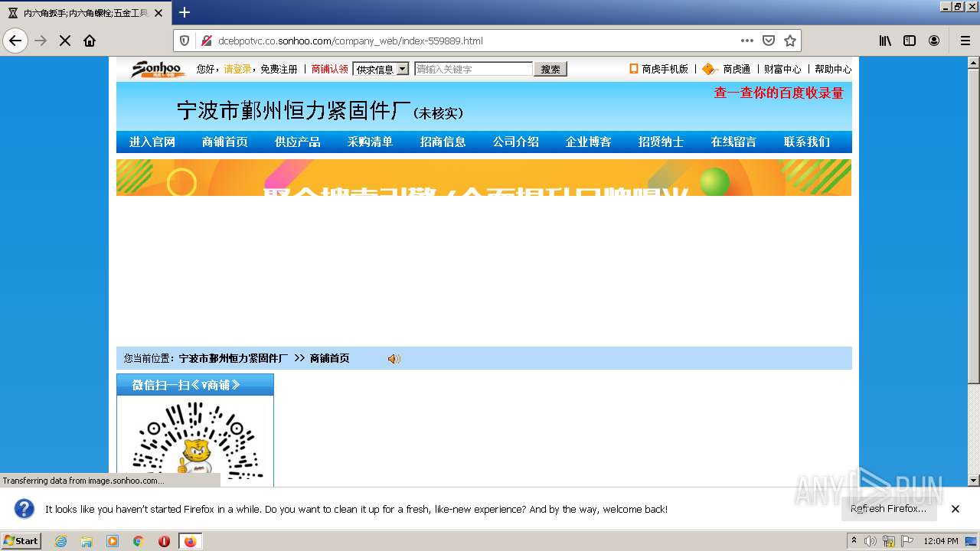The width and height of the screenshot is (980, 551).
Task: Toggle the sidebar view icon
Action: (910, 41)
